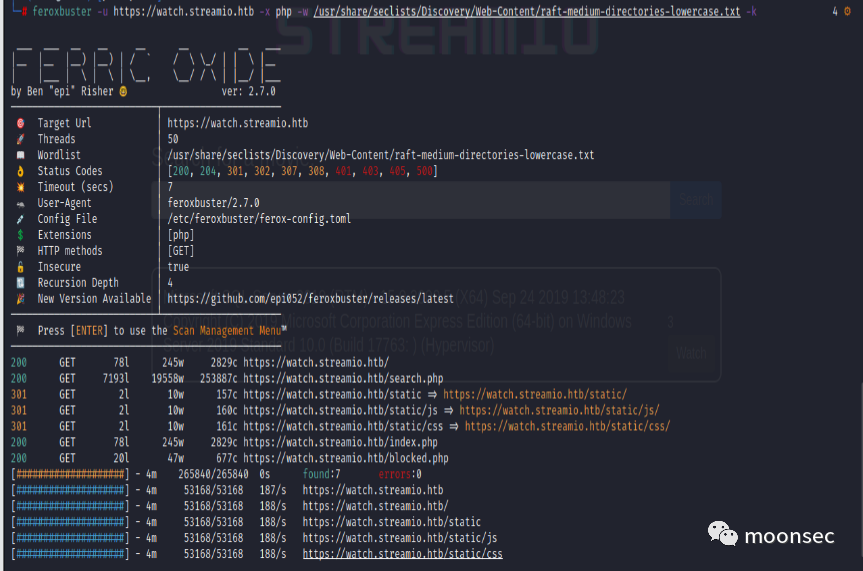Viewport: 863px width, 571px height.
Task: Click the "677c" size of blocked.php
Action: (227, 458)
